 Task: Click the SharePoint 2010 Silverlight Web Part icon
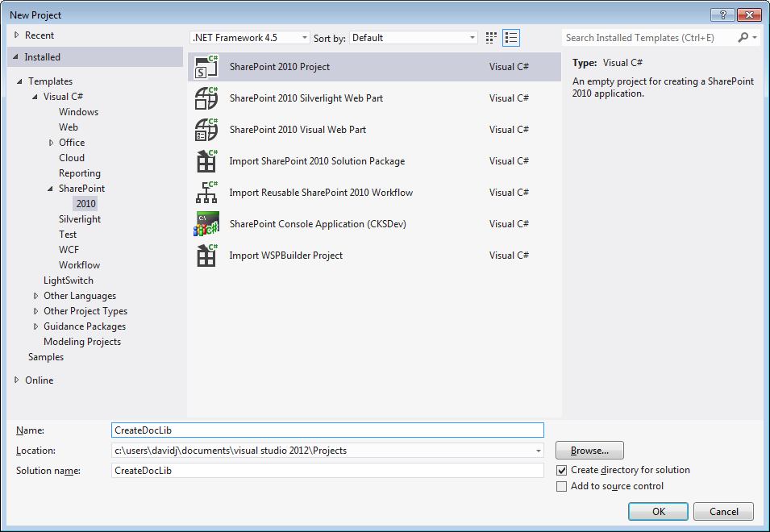click(206, 98)
